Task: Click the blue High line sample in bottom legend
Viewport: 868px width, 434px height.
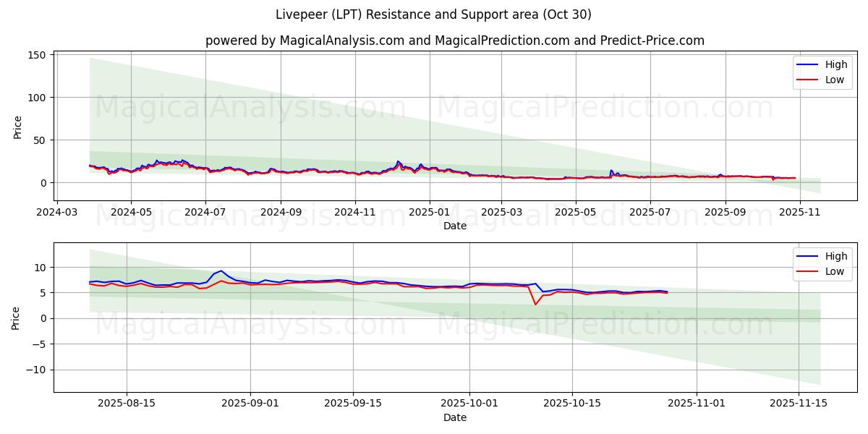Action: 808,255
